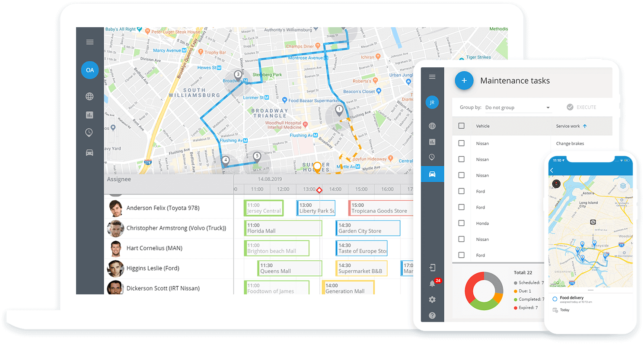
Task: Select Hart Cornelius (MAN) assignee row
Action: 169,248
